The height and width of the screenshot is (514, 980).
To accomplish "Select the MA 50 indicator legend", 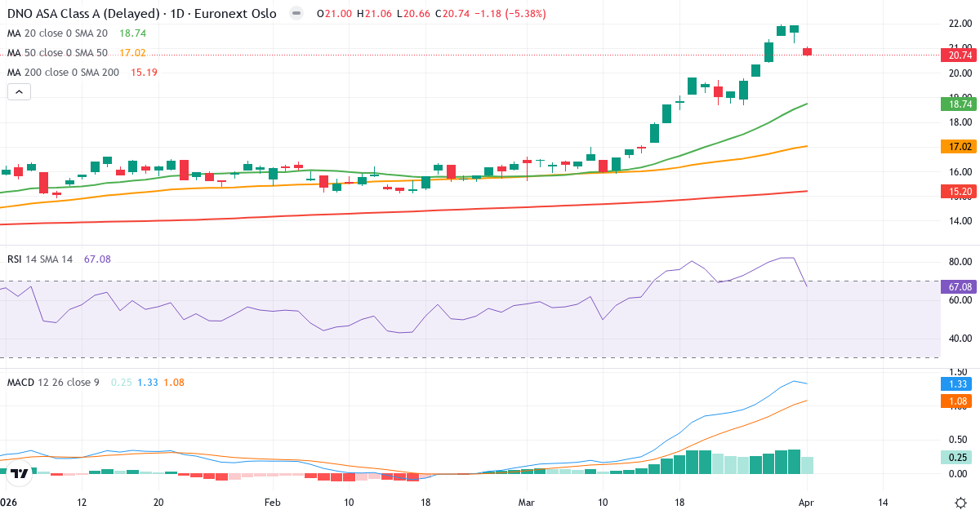I will pos(57,52).
